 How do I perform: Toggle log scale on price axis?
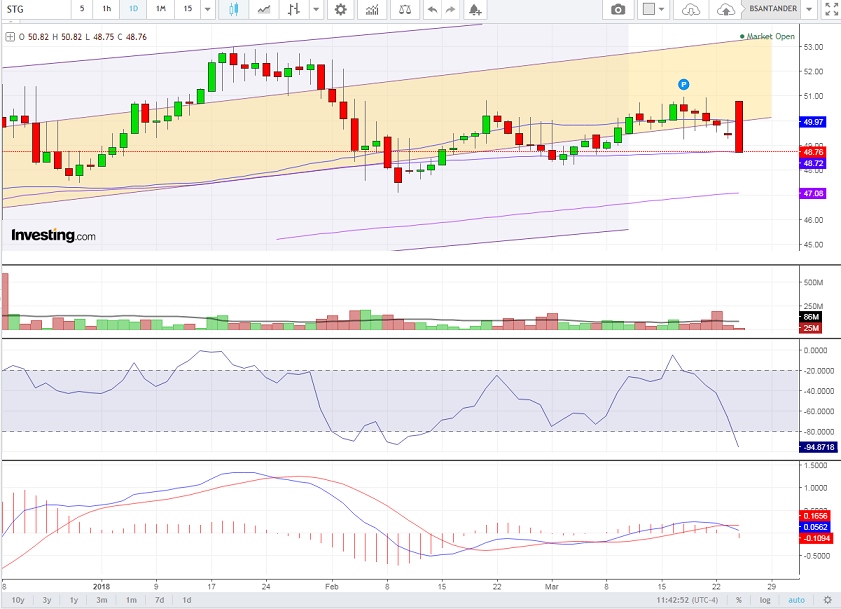[x=765, y=600]
